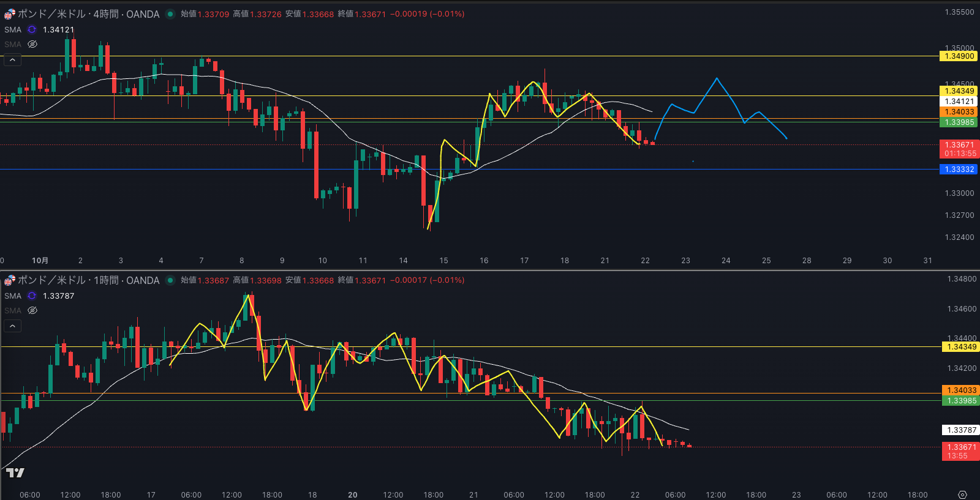Click the active SMA 1.34121 indicator label
980x500 pixels.
pos(13,29)
